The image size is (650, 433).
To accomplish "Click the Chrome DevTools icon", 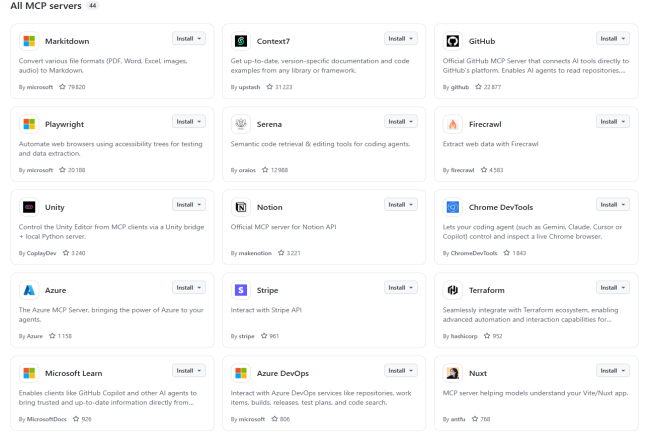I will 453,207.
